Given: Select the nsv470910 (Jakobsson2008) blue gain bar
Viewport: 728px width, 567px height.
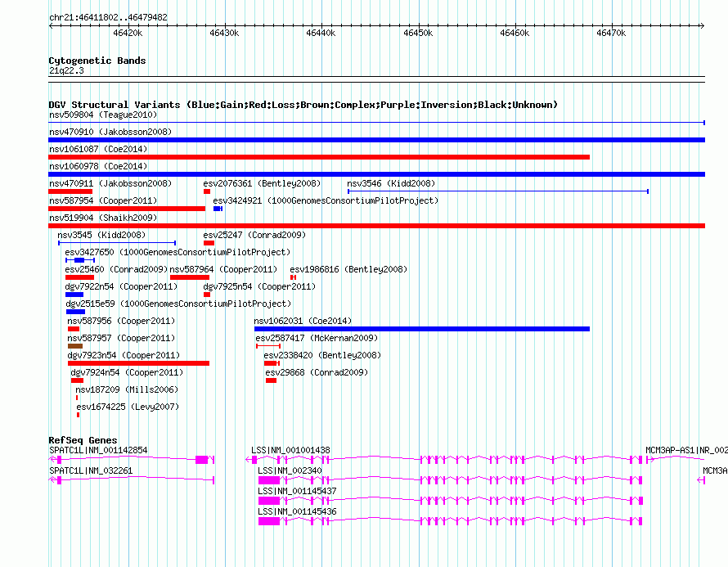Looking at the screenshot, I should click(x=376, y=140).
